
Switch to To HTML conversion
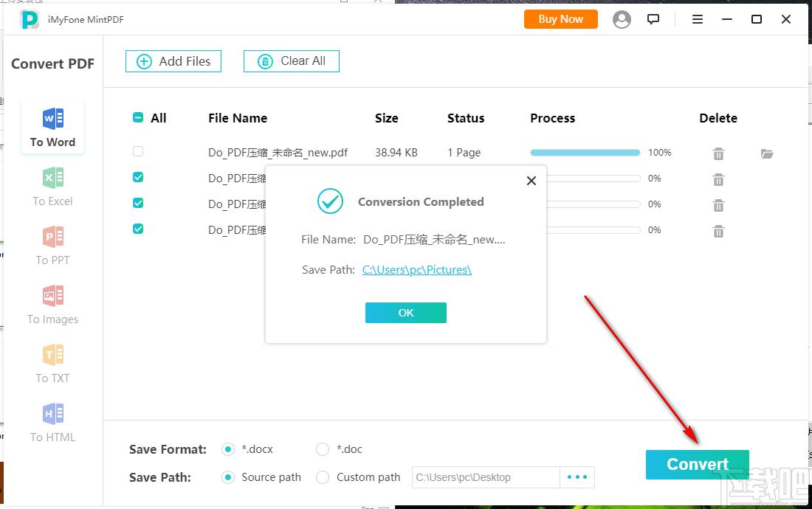[53, 423]
